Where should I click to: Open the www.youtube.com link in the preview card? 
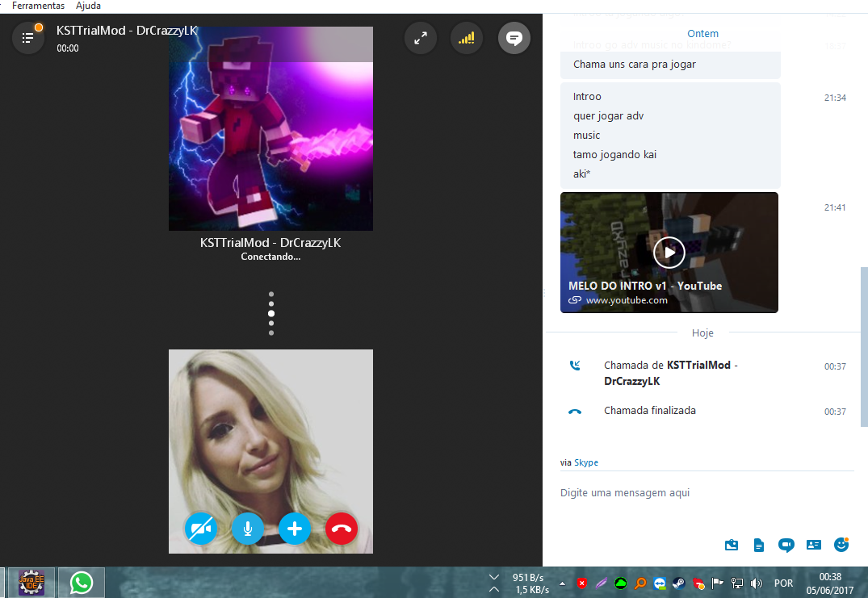pyautogui.click(x=627, y=300)
